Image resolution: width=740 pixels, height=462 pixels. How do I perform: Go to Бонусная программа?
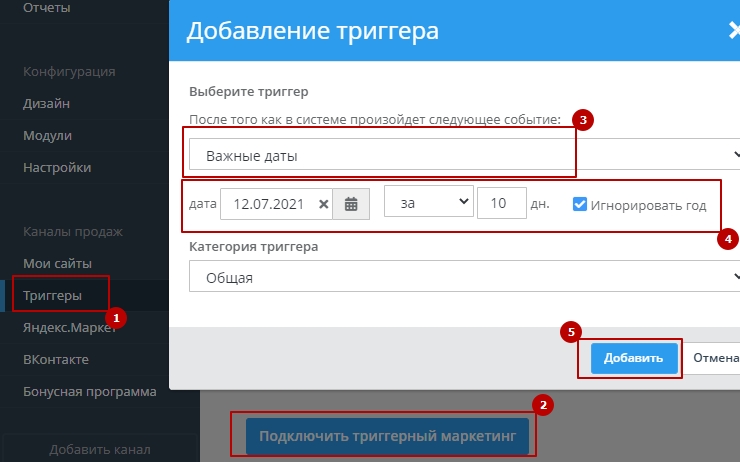click(x=90, y=391)
